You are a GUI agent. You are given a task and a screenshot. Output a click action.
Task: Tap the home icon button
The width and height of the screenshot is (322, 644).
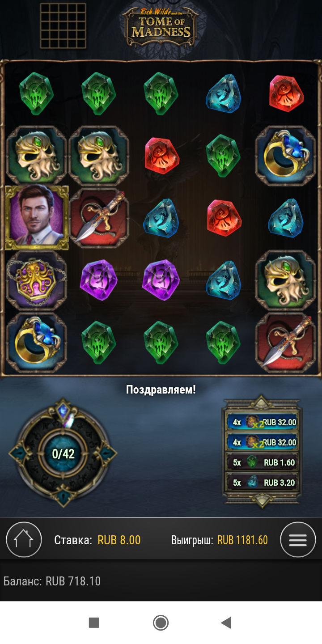pyautogui.click(x=24, y=539)
